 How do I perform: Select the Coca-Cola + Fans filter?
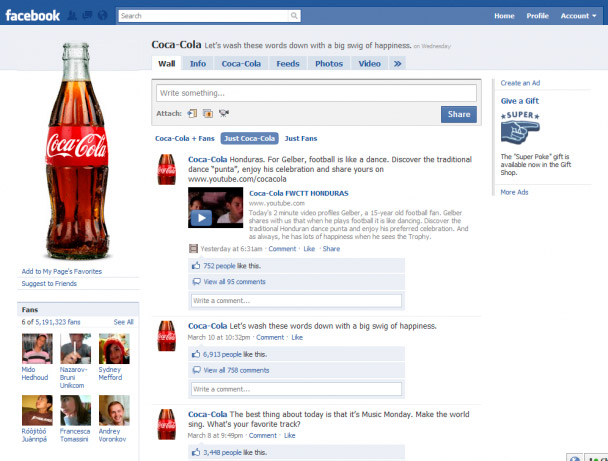coord(185,138)
